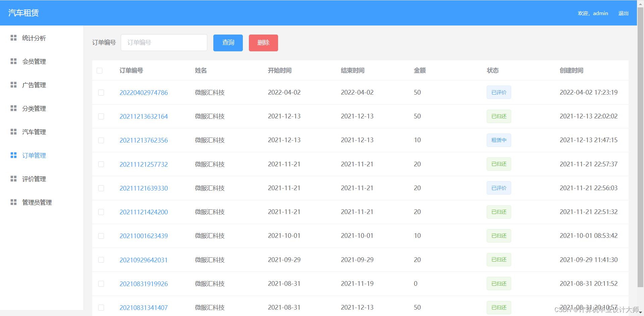
Task: Check the box for order 20220402974786
Action: click(x=101, y=93)
